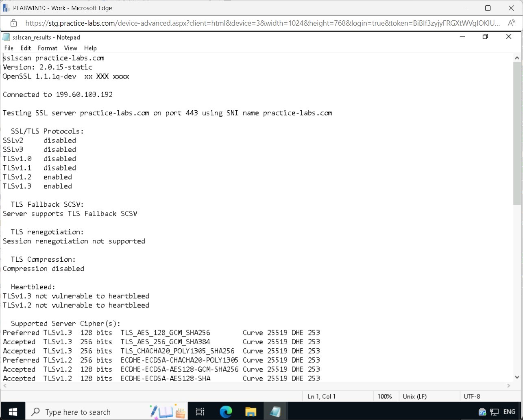Open Task View on the taskbar

pos(200,412)
